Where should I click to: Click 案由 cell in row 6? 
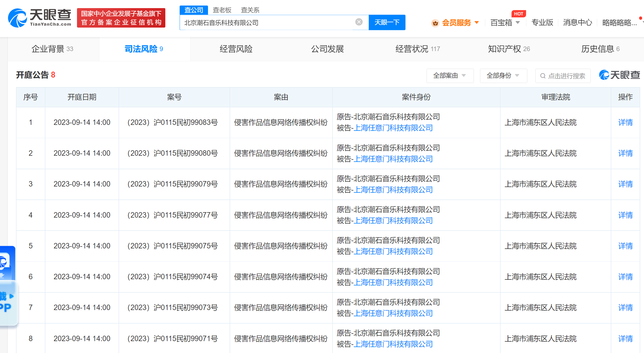(x=281, y=277)
